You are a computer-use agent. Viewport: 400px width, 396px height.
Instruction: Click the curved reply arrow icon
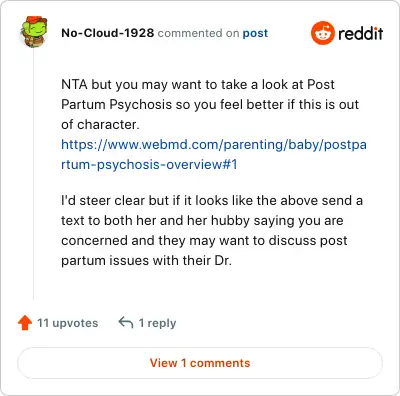click(x=126, y=323)
